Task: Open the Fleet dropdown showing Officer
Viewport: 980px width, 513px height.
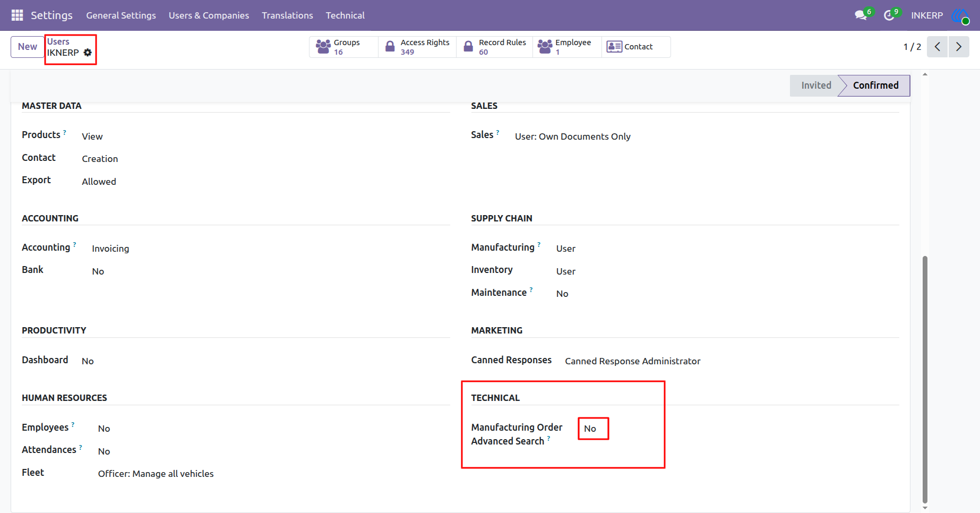Action: pyautogui.click(x=156, y=474)
